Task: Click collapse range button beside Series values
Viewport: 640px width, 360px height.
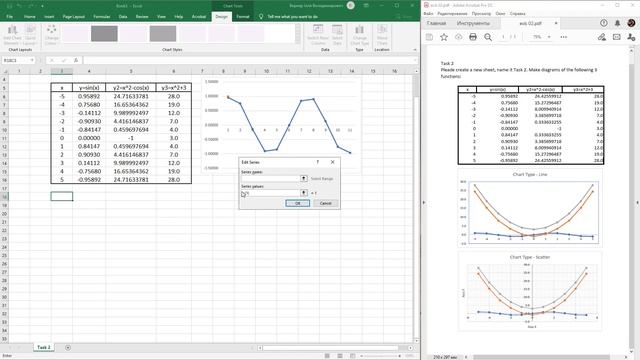Action: 304,193
